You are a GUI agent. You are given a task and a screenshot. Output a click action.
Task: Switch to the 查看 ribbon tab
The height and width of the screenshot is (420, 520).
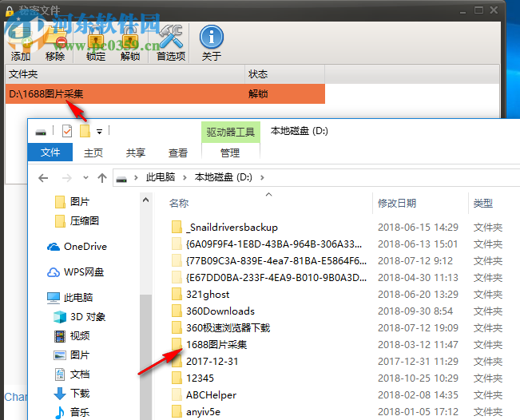coord(178,153)
